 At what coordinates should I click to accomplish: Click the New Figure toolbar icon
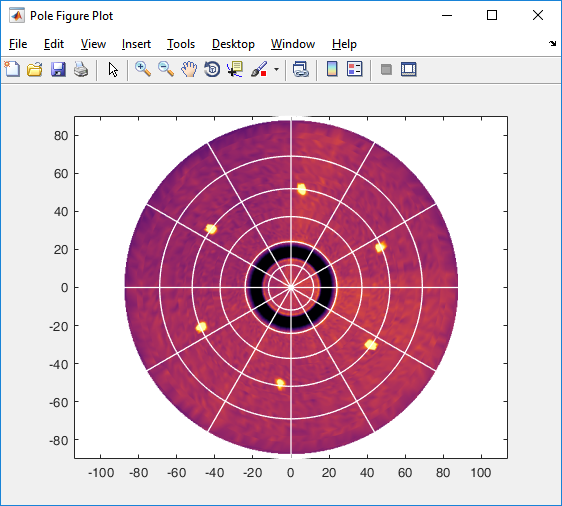(x=12, y=69)
